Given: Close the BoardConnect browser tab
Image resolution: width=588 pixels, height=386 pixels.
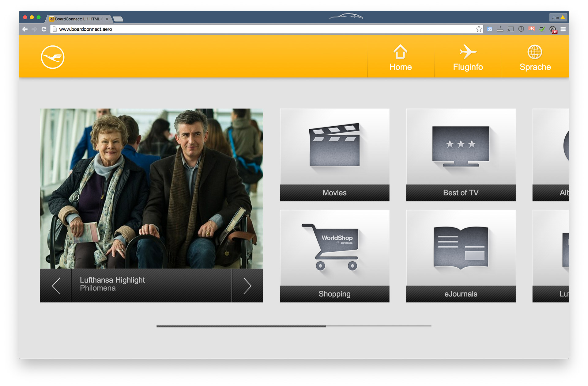Looking at the screenshot, I should [107, 19].
